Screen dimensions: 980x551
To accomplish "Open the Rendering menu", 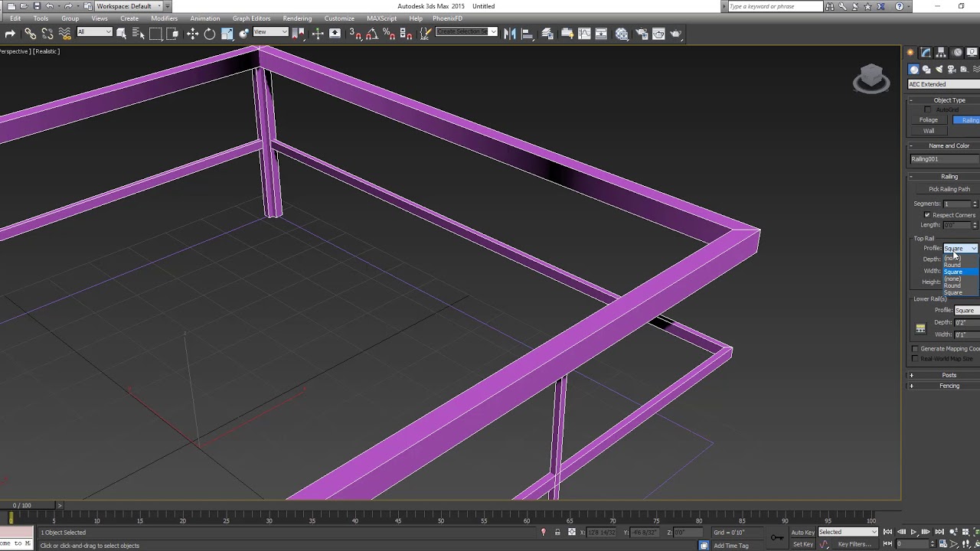I will tap(297, 18).
